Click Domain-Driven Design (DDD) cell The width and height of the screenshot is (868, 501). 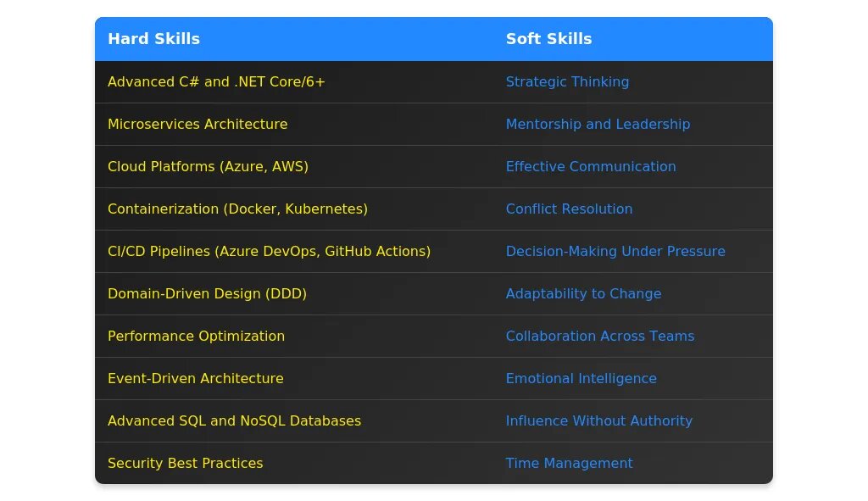point(207,294)
